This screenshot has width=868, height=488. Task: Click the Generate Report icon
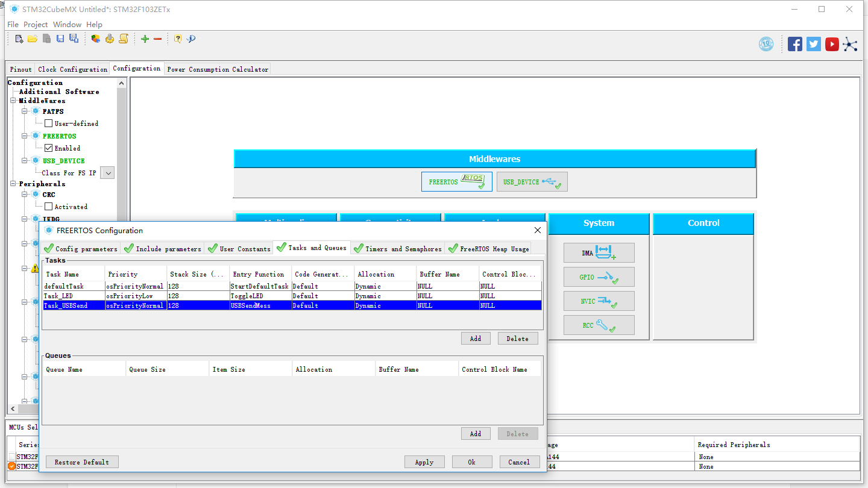96,39
